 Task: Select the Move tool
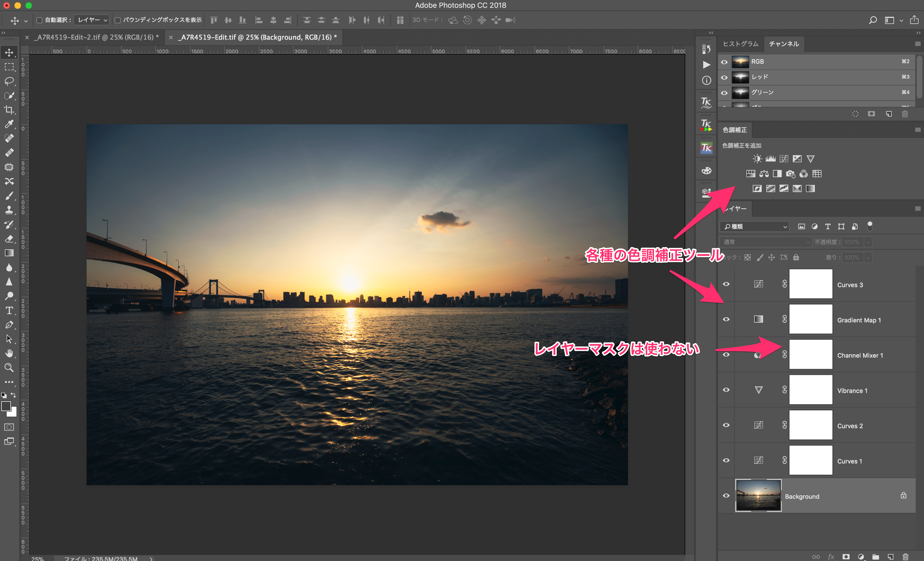(9, 53)
